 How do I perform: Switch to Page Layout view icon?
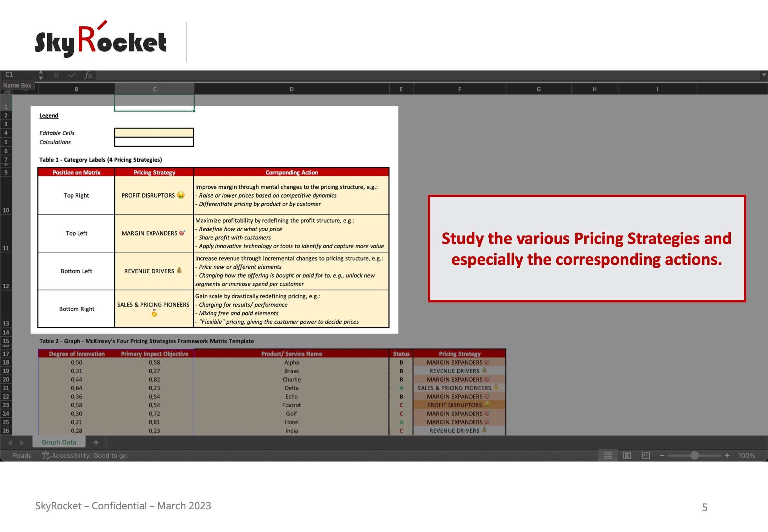627,455
